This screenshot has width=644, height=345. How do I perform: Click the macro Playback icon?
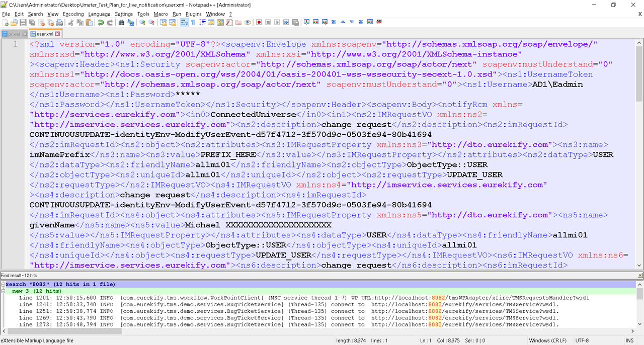click(x=277, y=22)
